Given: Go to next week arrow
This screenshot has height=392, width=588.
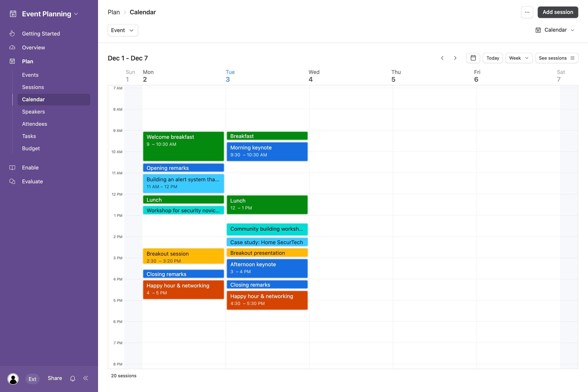Looking at the screenshot, I should tap(455, 58).
